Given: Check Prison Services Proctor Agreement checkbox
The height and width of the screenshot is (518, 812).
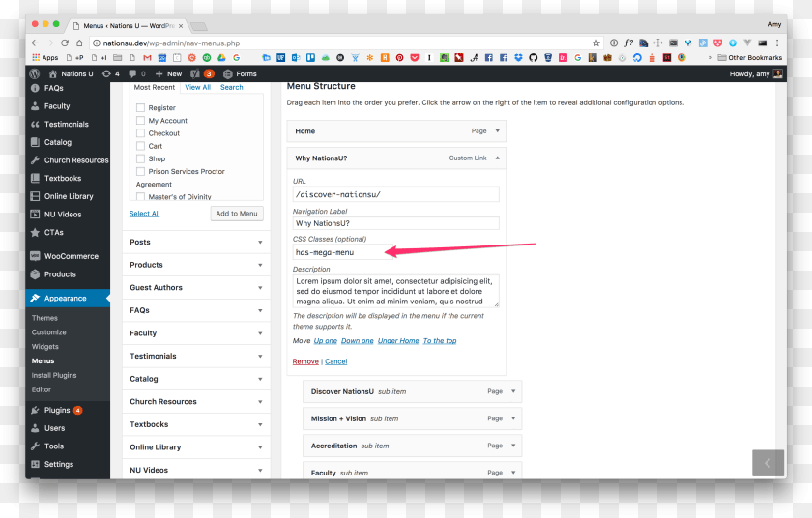Looking at the screenshot, I should coord(140,171).
